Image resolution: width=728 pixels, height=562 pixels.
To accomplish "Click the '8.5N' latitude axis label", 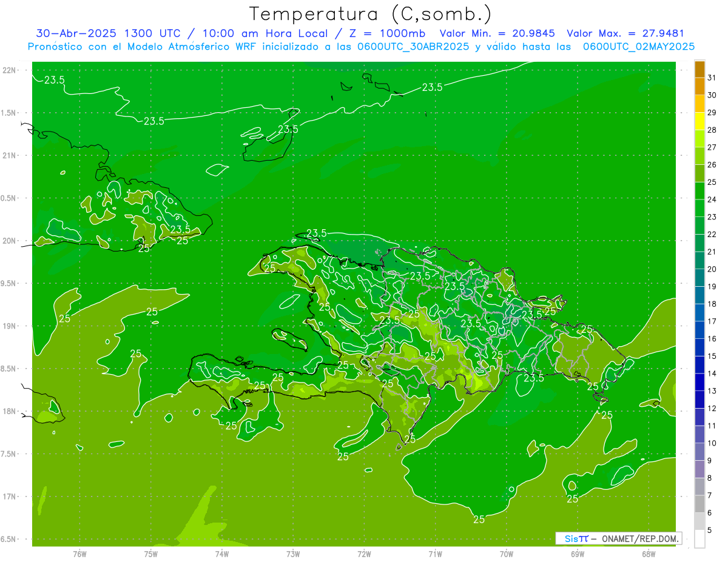I will (9, 369).
